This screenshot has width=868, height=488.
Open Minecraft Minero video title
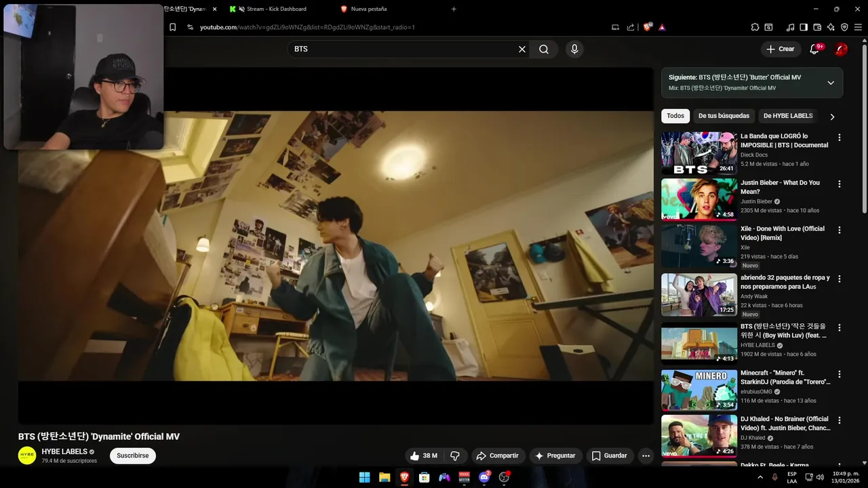pyautogui.click(x=785, y=378)
